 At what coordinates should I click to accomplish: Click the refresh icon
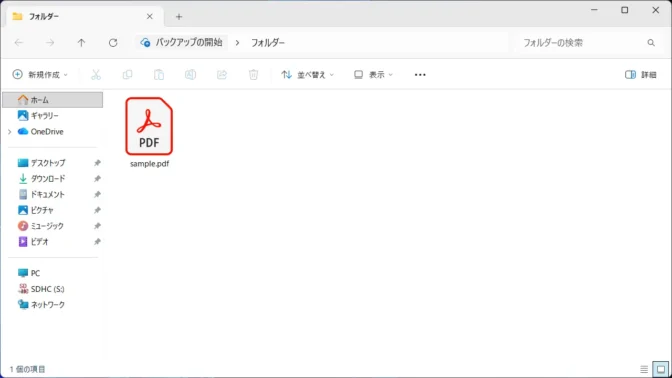113,42
